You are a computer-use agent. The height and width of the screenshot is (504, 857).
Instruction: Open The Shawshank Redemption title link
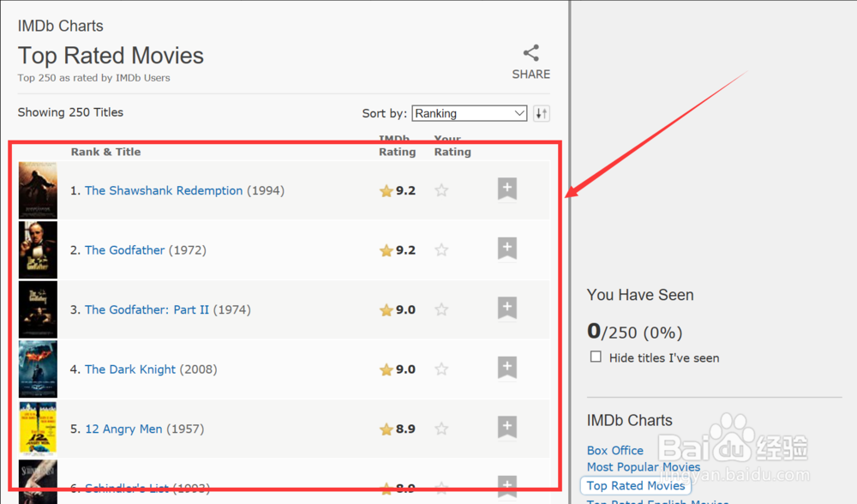pyautogui.click(x=164, y=190)
